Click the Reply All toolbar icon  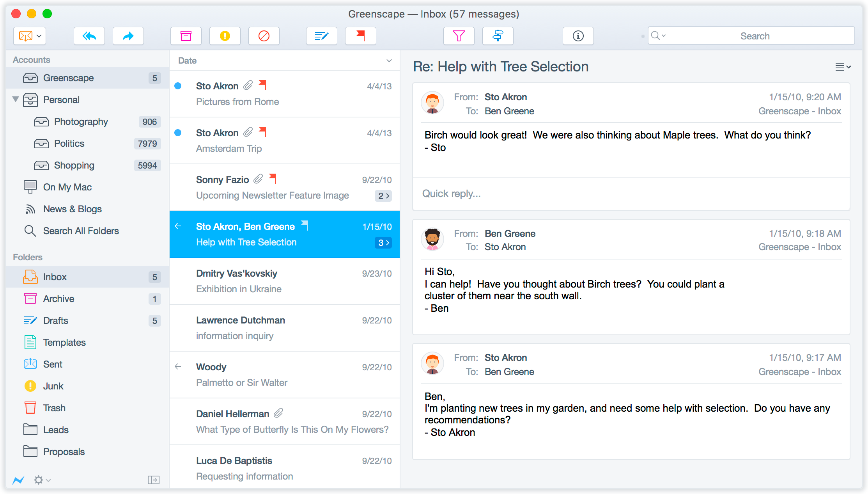(89, 36)
